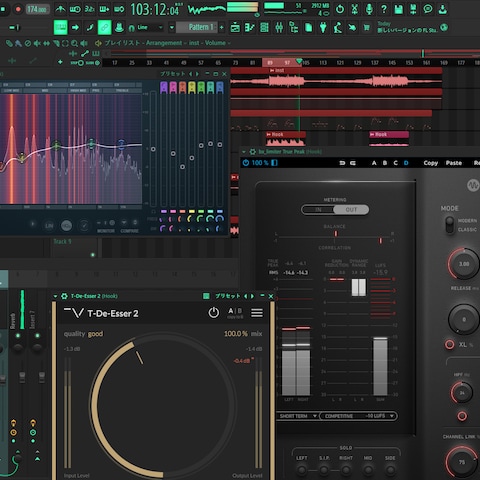Add a new pattern with plus button
Viewport: 480px width, 480px height.
pyautogui.click(x=222, y=27)
